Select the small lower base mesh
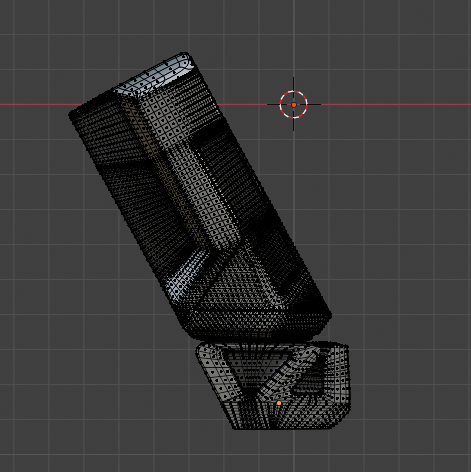 (273, 385)
